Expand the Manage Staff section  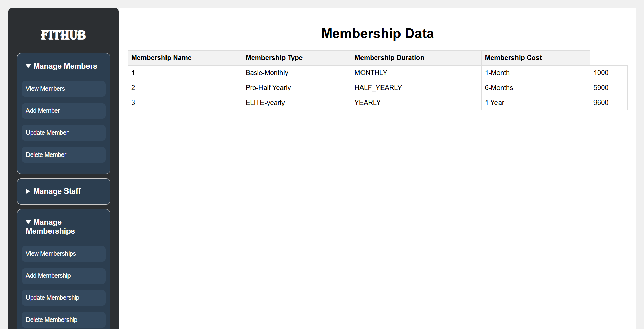click(x=53, y=191)
